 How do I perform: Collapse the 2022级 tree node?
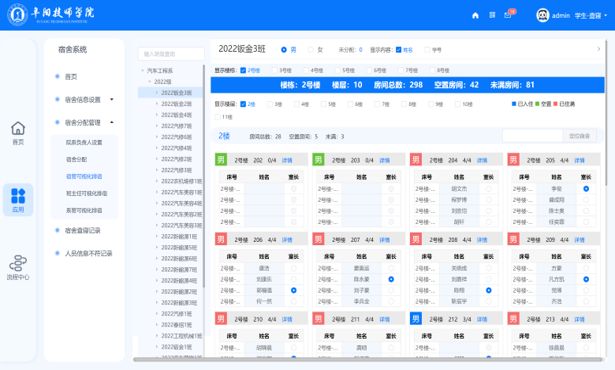(x=149, y=82)
